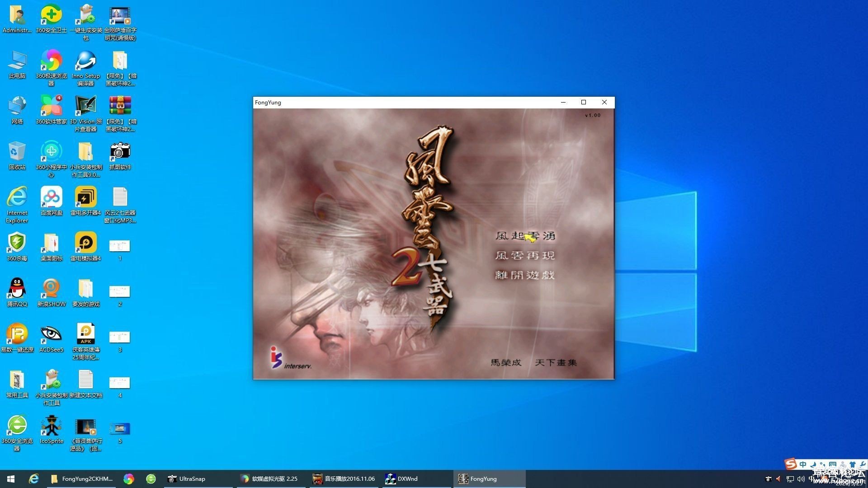Open 360小程序中心 desktop shortcut
The height and width of the screenshot is (488, 868).
pos(51,159)
